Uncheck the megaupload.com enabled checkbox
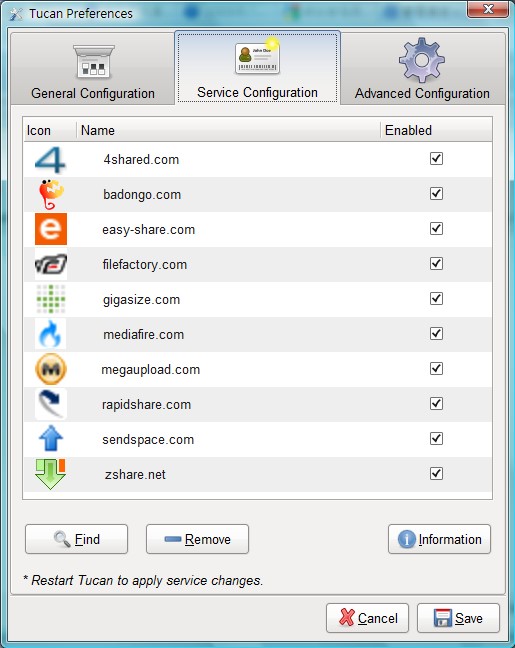The height and width of the screenshot is (648, 515). coord(436,369)
